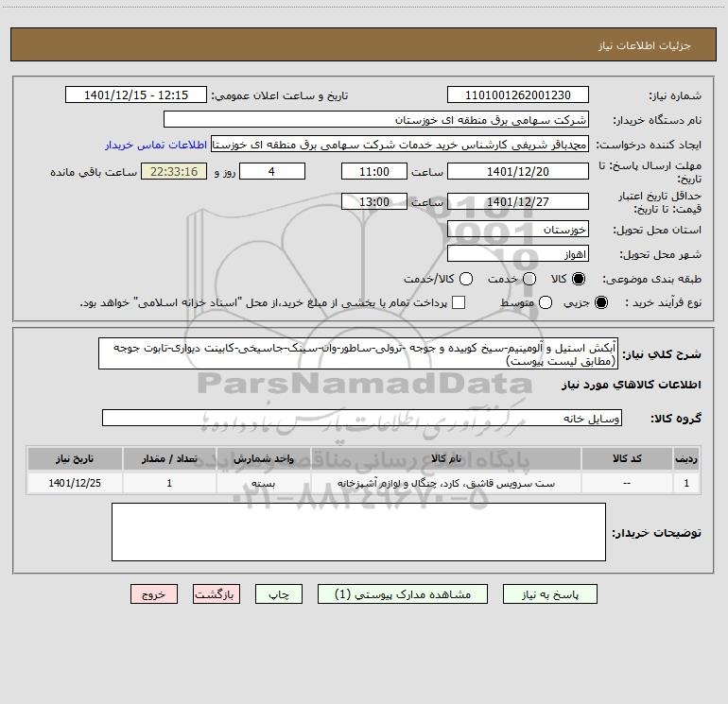Viewport: 728px width, 704px height.
Task: Open the اطلاعات تماس خریدار link
Action: 156,145
